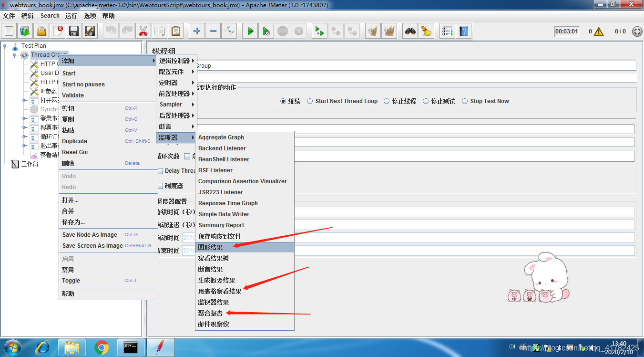Toggle the Delay Thread creation checkbox
The height and width of the screenshot is (357, 644).
point(161,171)
